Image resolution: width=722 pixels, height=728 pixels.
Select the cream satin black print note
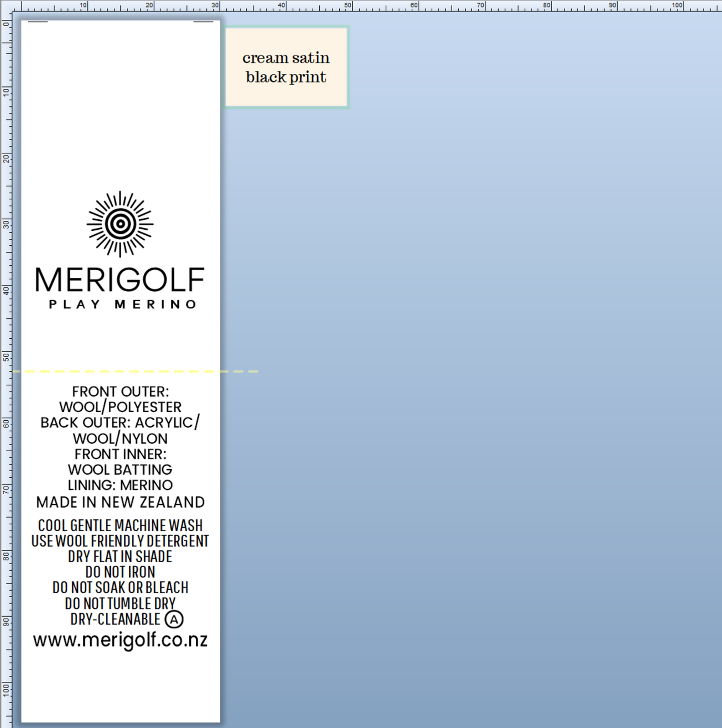tap(286, 67)
